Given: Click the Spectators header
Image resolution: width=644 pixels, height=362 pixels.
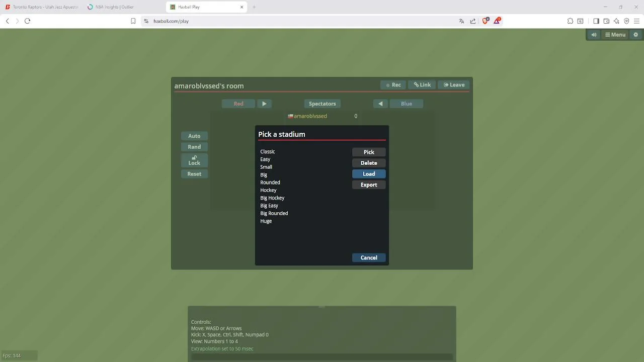Looking at the screenshot, I should tap(323, 104).
